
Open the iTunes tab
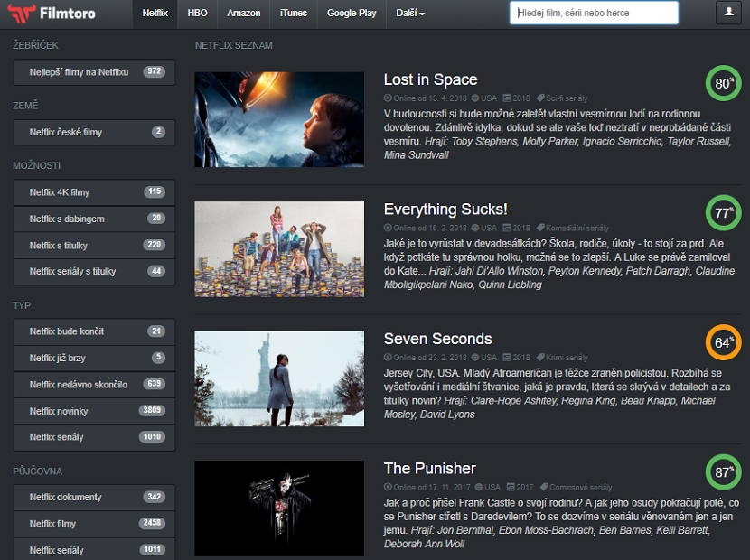tap(293, 13)
